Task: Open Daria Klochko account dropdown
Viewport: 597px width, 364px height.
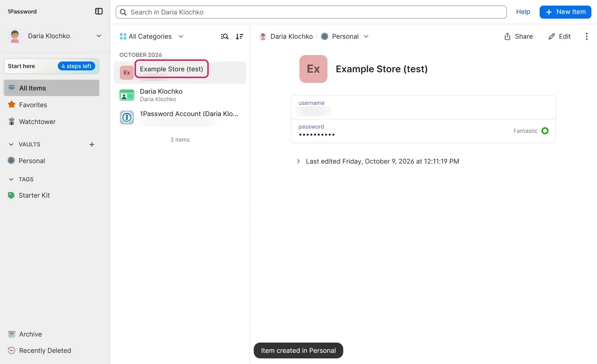Action: pyautogui.click(x=55, y=36)
